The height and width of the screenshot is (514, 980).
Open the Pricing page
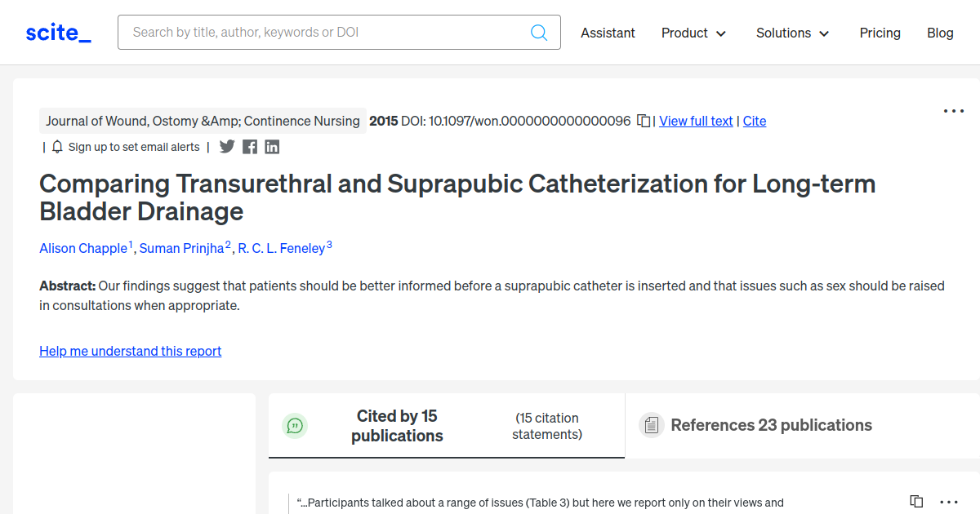880,33
